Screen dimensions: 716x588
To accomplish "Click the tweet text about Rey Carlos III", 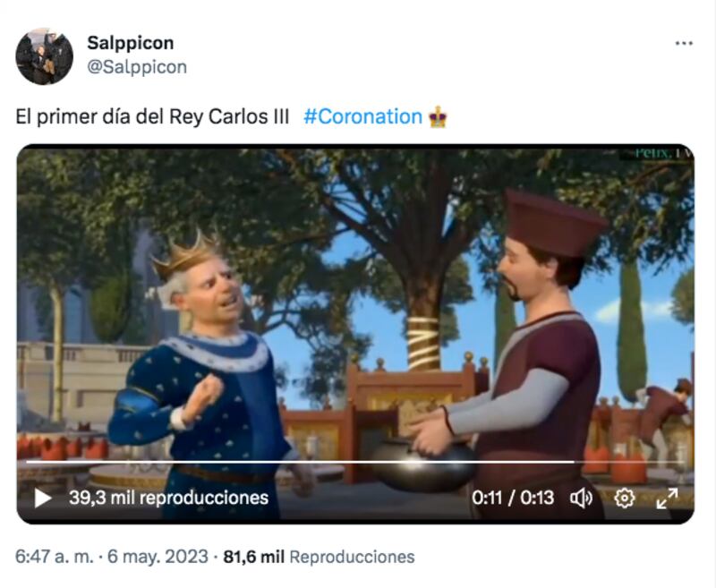I will point(152,116).
